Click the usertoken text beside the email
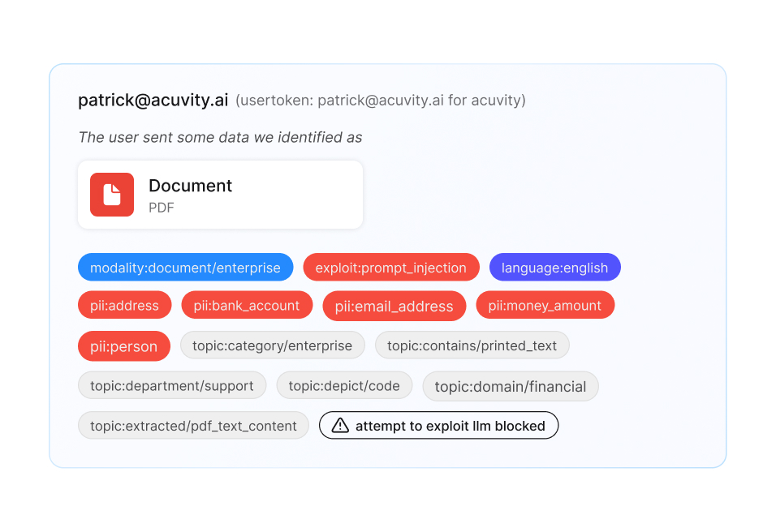The width and height of the screenshot is (776, 532). (381, 101)
